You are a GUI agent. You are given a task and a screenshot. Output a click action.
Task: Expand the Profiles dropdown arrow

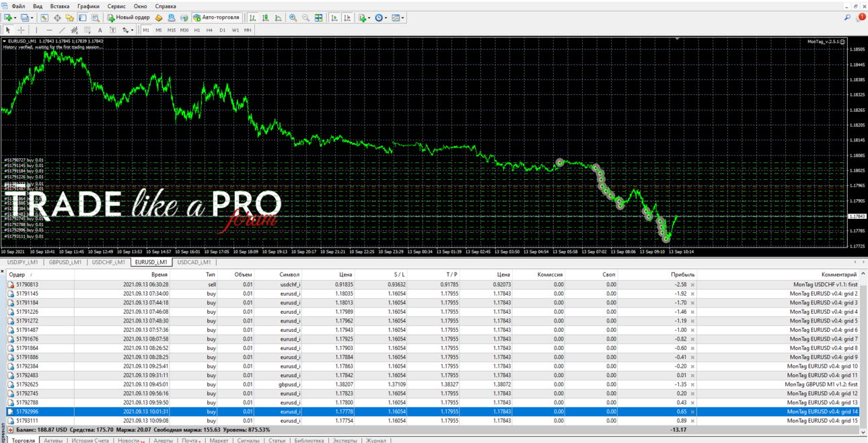[x=32, y=18]
